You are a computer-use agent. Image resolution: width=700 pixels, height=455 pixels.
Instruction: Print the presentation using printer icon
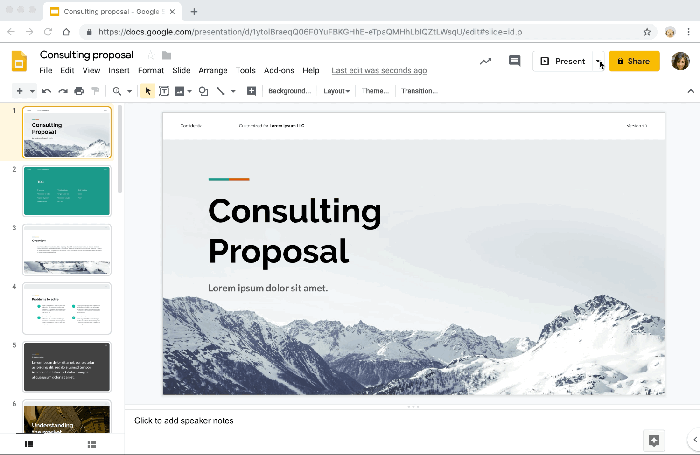point(79,91)
